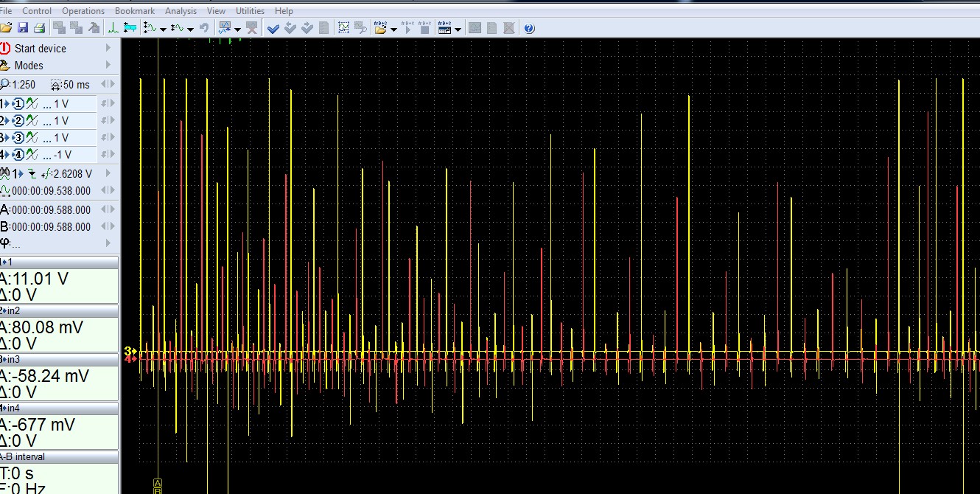Open the Utilities menu
This screenshot has width=980, height=494.
pyautogui.click(x=250, y=11)
